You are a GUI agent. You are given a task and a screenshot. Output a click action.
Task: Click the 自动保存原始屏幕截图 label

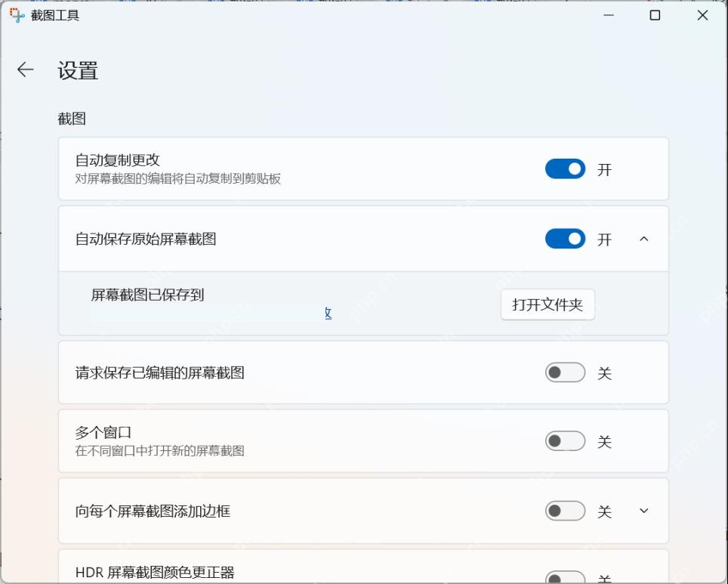coord(146,239)
